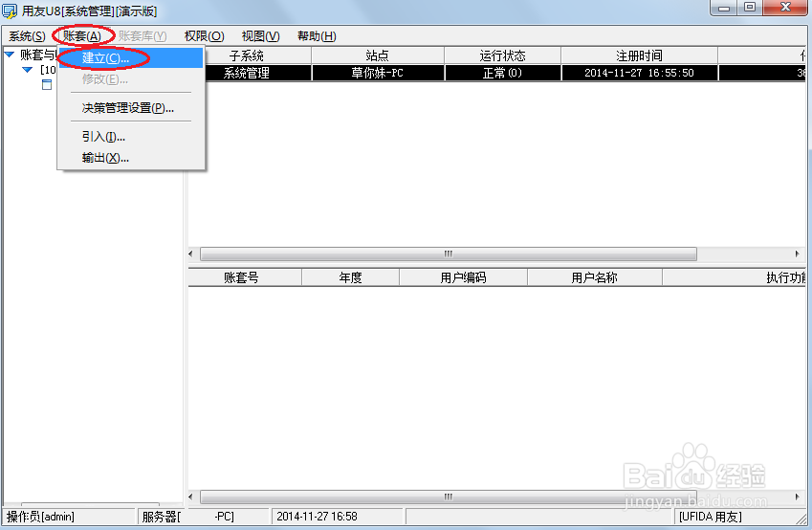Maximize the 用友U8 window
Viewport: 812px width, 530px height.
[x=749, y=8]
